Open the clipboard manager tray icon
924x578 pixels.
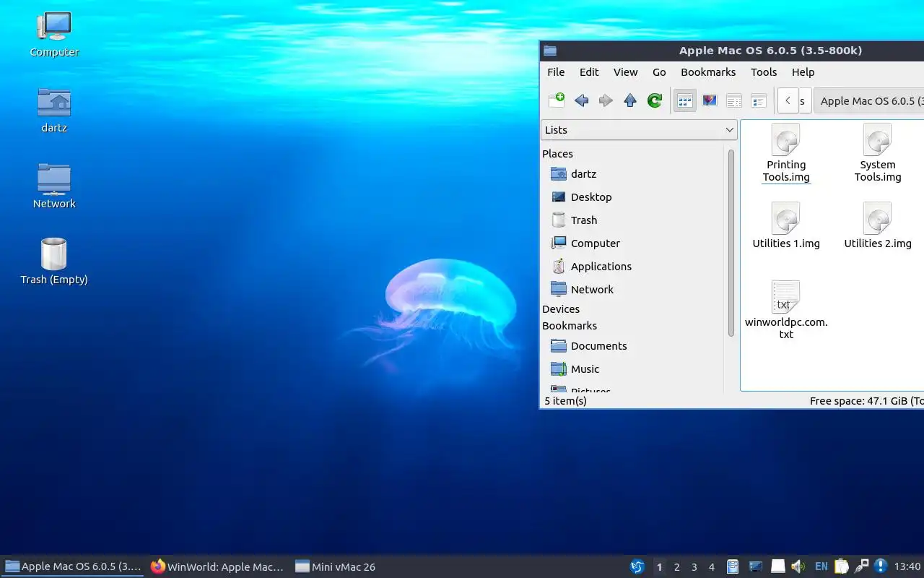(x=842, y=567)
